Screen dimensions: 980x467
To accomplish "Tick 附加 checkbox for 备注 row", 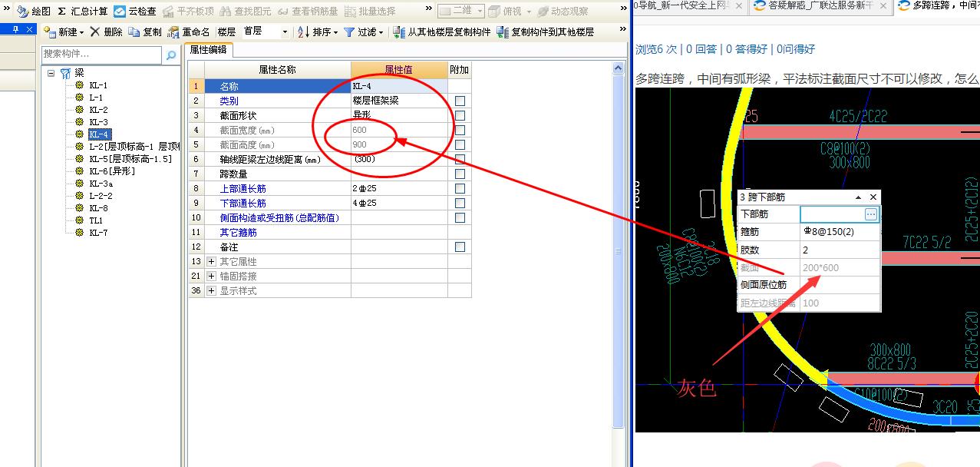I will (460, 247).
